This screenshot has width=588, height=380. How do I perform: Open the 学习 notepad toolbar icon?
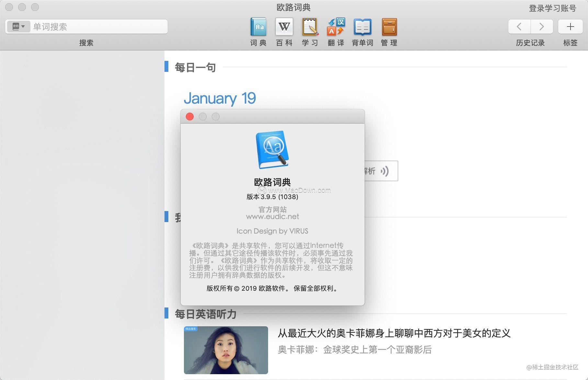pyautogui.click(x=310, y=27)
